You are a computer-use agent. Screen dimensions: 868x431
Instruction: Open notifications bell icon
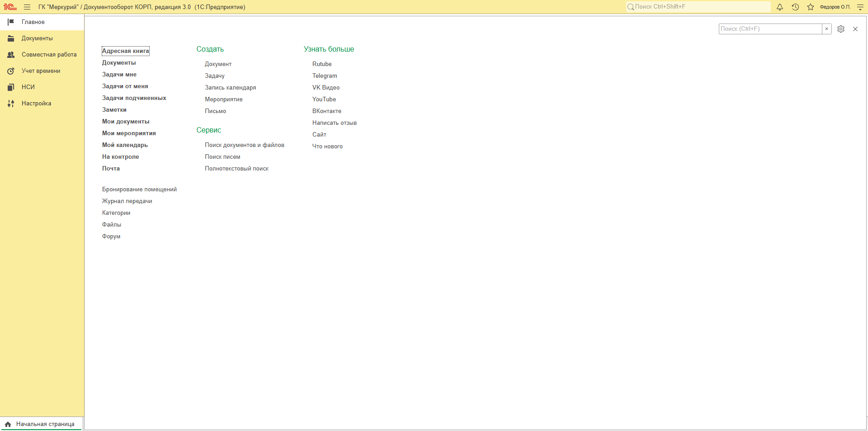coord(780,7)
